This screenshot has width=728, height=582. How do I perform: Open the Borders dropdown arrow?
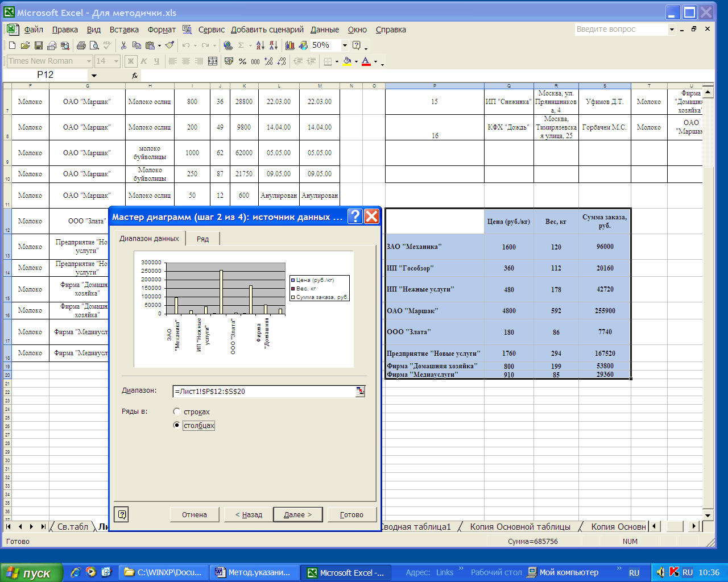click(337, 61)
